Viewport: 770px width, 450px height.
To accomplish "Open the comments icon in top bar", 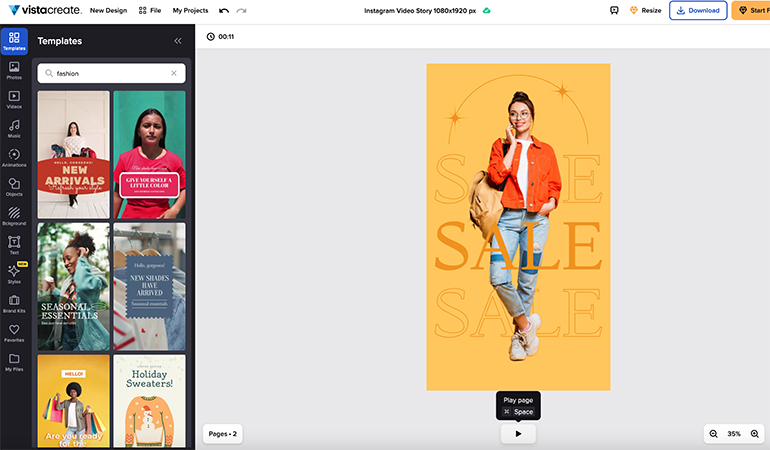I will click(614, 10).
